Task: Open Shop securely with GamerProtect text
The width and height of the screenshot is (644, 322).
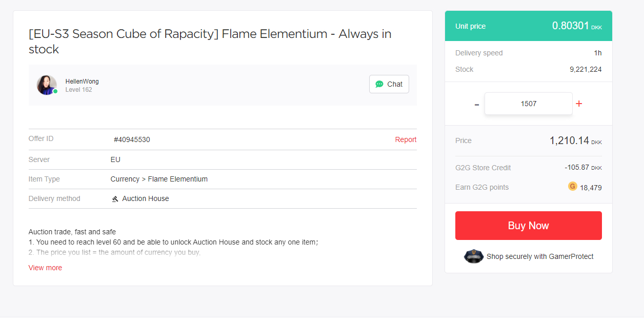Action: click(x=540, y=256)
